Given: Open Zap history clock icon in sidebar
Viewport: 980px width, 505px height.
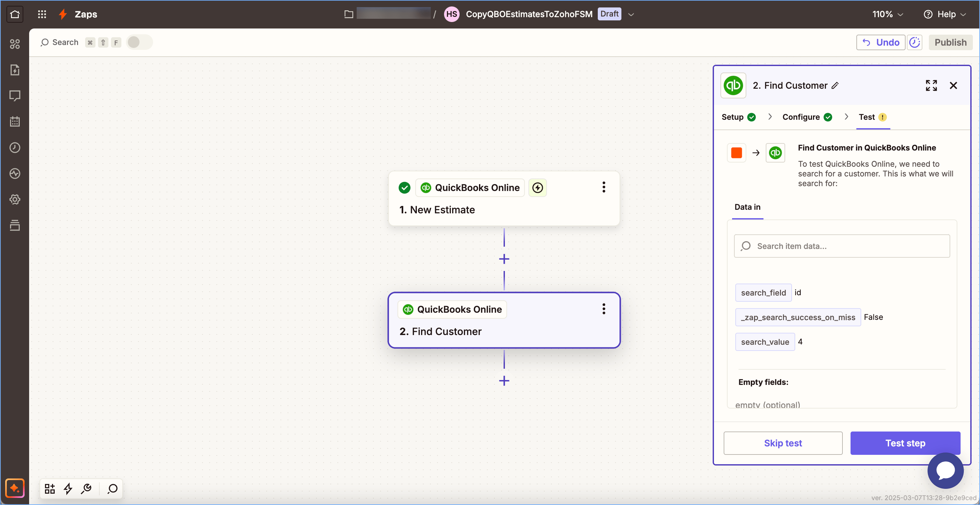Looking at the screenshot, I should point(15,148).
